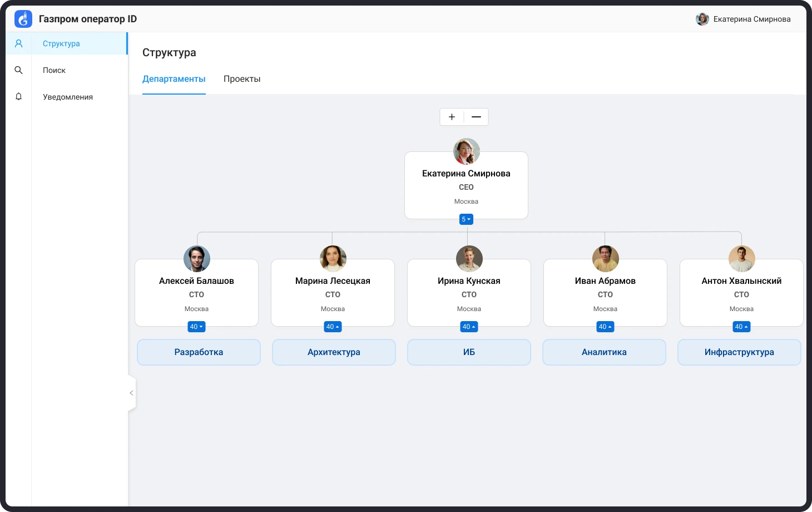Image resolution: width=812 pixels, height=512 pixels.
Task: Click the name Алексей Балашов on card
Action: coord(196,281)
